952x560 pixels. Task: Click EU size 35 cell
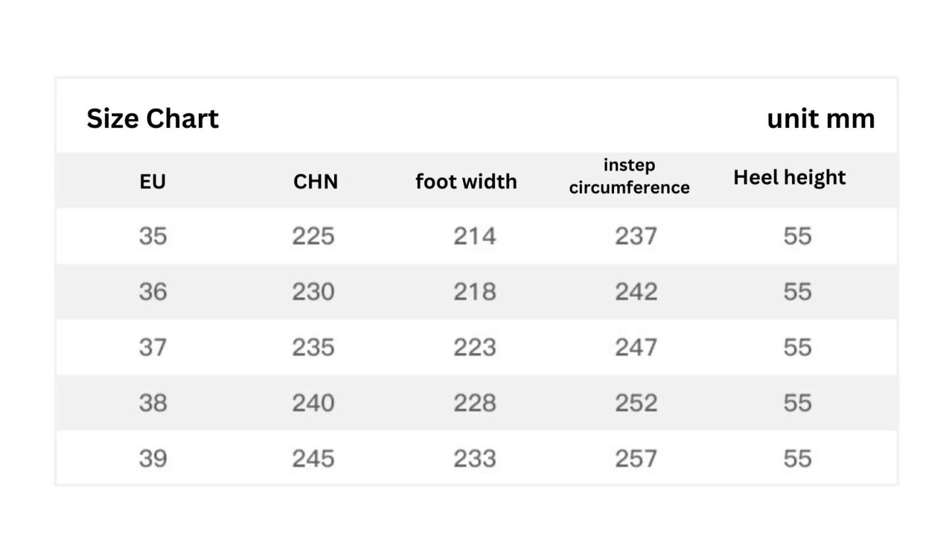click(x=153, y=236)
